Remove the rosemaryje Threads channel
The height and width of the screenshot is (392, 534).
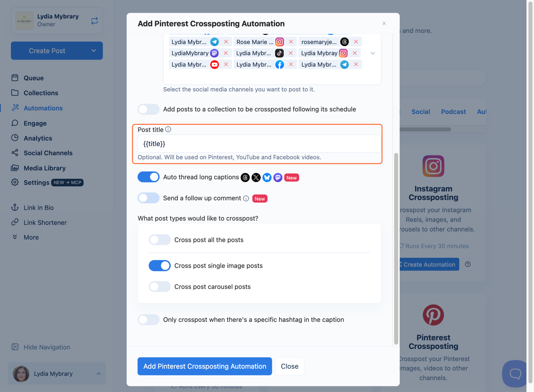coord(356,42)
